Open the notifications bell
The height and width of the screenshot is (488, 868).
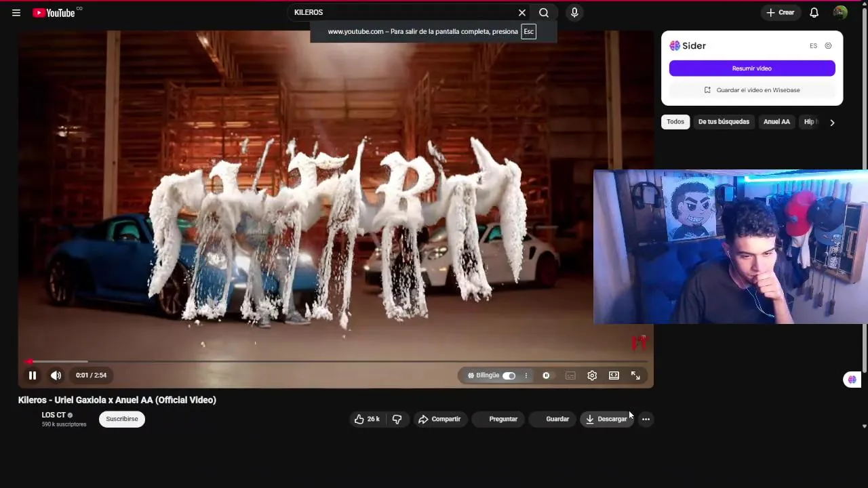[814, 12]
